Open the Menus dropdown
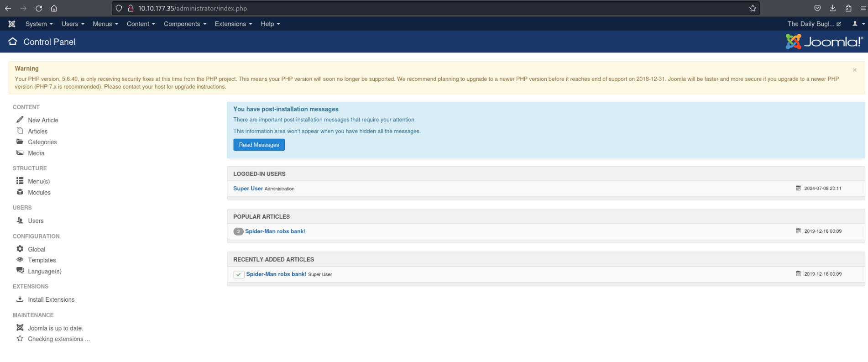The height and width of the screenshot is (362, 868). click(105, 24)
